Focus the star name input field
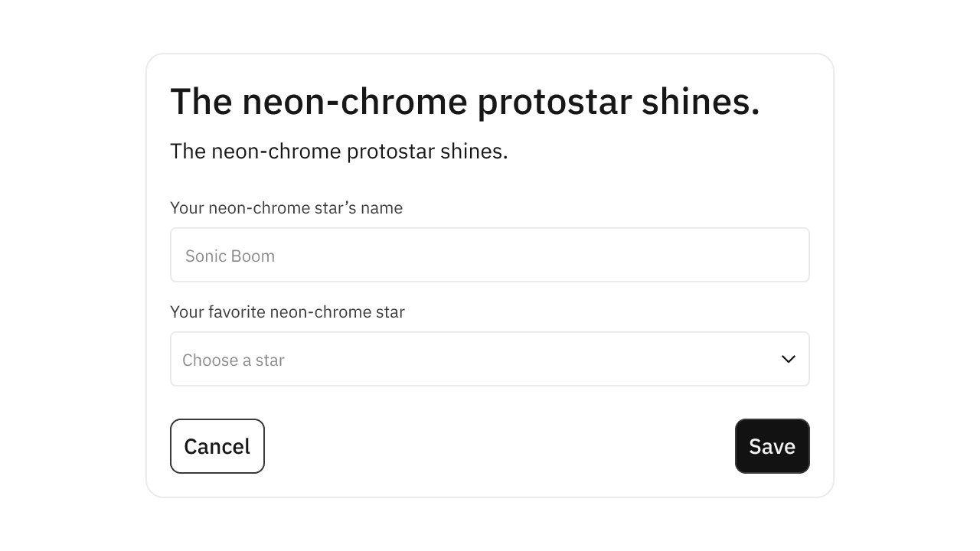 [x=490, y=255]
